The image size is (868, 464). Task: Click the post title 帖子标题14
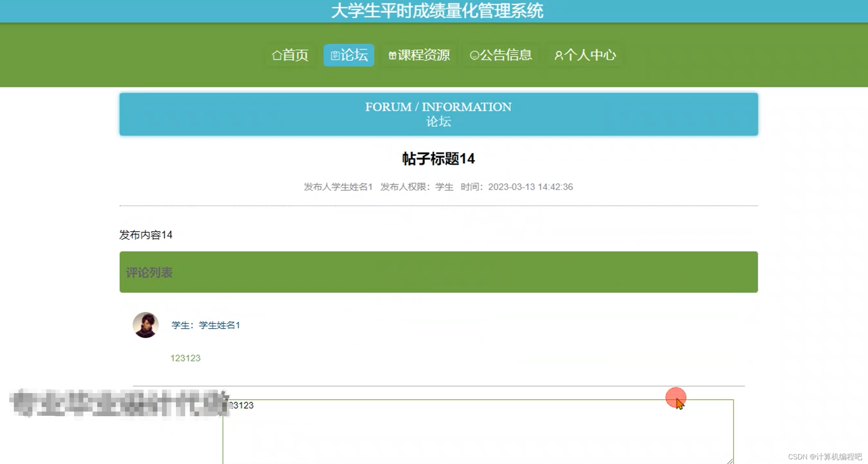click(438, 159)
